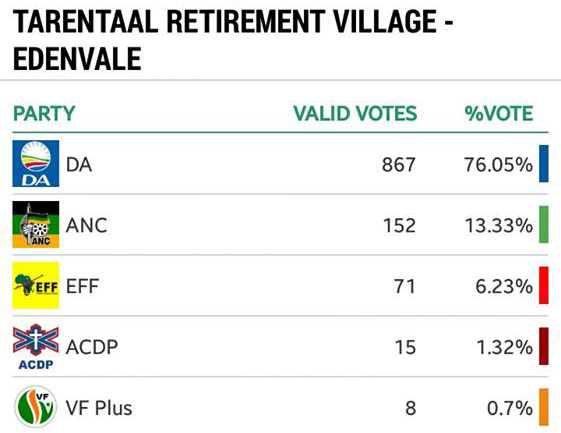Click the %VOTE column header

[x=499, y=114]
